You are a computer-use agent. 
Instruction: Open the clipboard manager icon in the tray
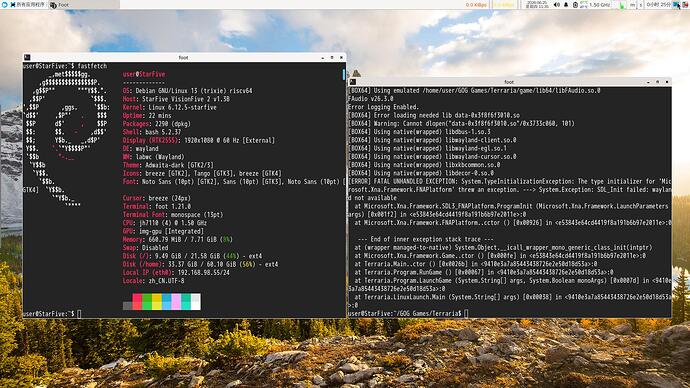pos(575,5)
